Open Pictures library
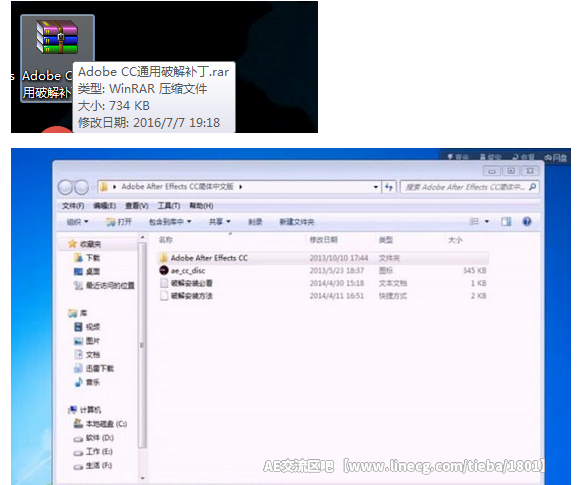The height and width of the screenshot is (485, 587). (87, 341)
